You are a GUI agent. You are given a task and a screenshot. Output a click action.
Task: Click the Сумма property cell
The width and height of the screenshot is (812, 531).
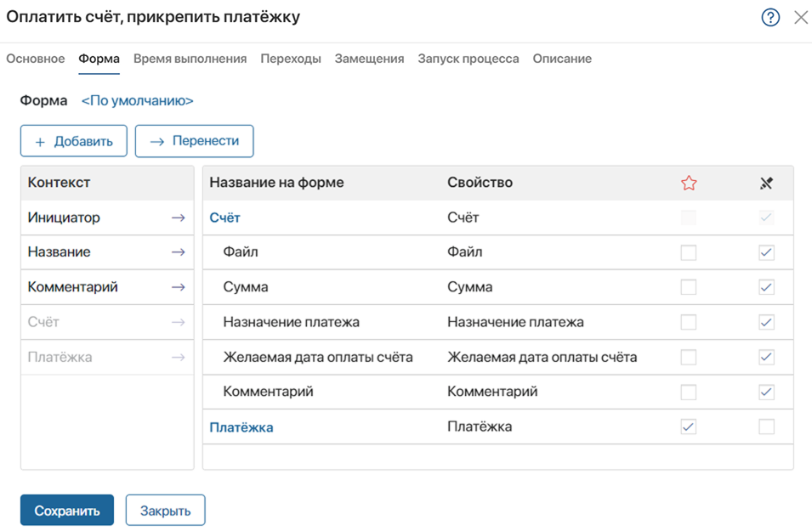tap(469, 287)
